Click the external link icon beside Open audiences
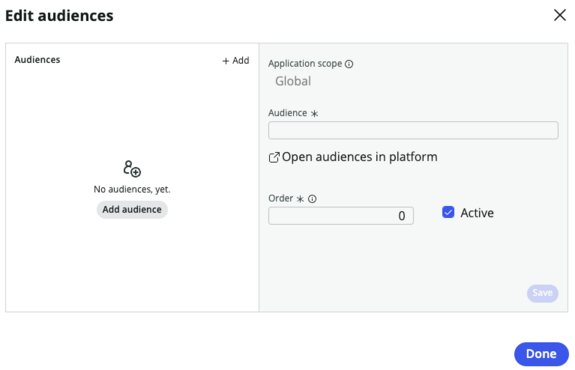 point(274,157)
